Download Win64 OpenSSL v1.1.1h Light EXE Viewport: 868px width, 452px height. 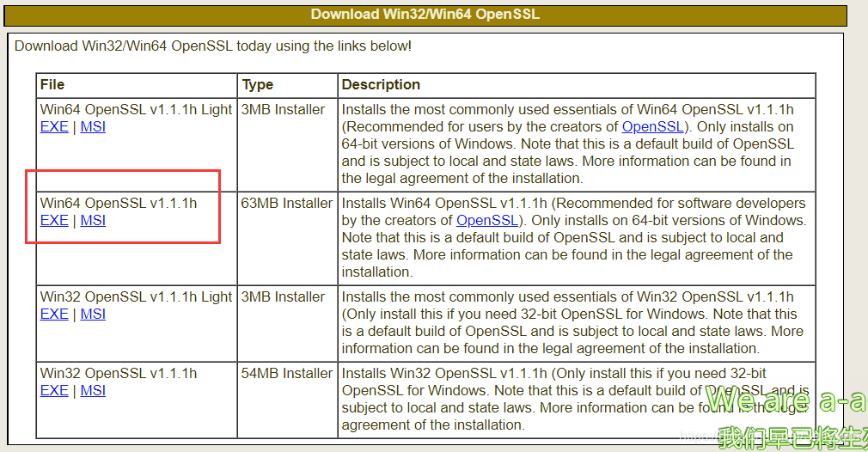click(x=54, y=126)
